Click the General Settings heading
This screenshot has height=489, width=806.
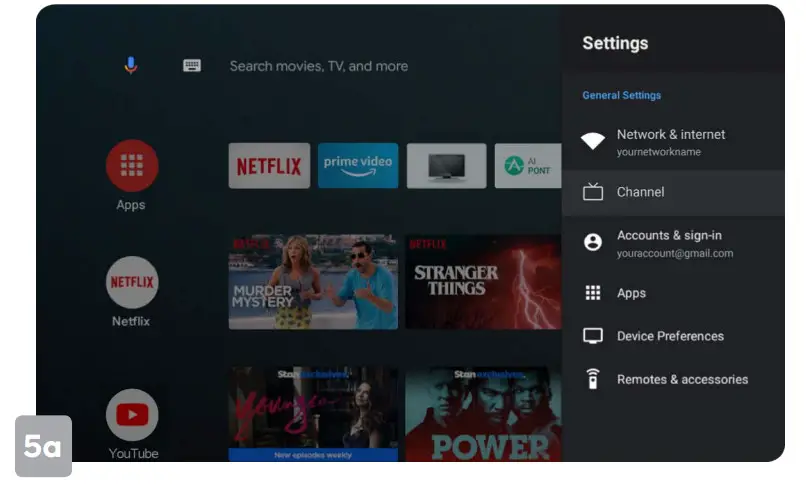click(x=621, y=95)
